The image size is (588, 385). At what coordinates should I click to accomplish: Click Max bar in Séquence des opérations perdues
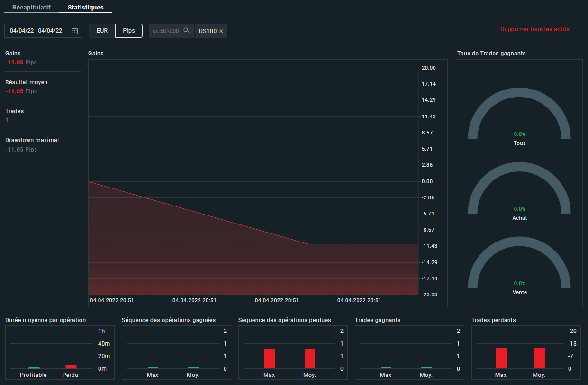coord(270,359)
